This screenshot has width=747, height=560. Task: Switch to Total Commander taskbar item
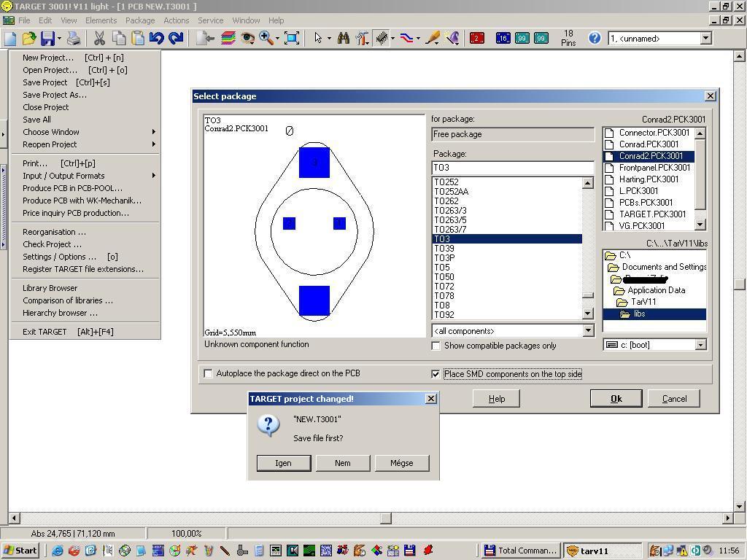(521, 551)
